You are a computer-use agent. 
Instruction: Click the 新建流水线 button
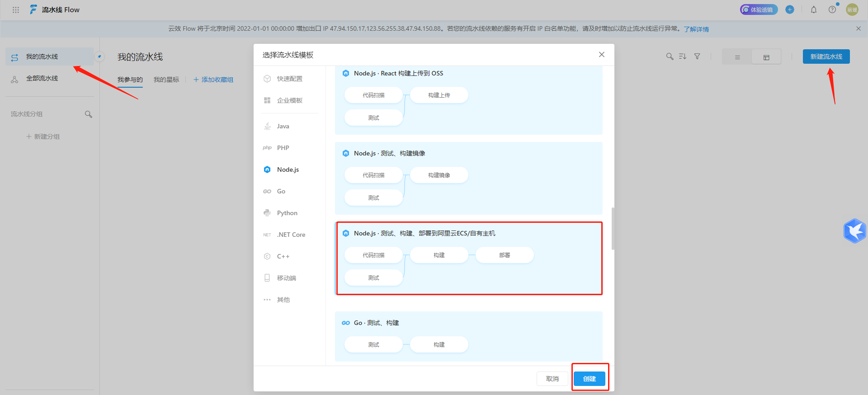click(x=826, y=56)
